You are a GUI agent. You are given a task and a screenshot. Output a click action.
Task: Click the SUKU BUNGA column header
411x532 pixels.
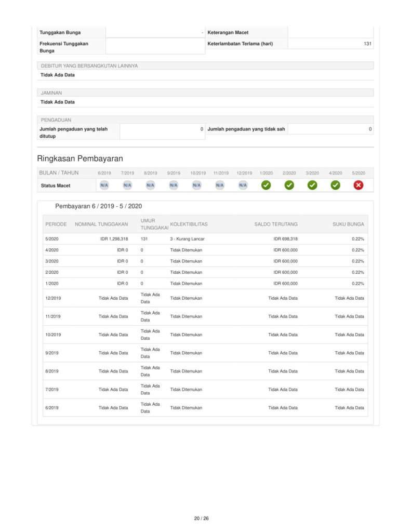click(x=348, y=224)
